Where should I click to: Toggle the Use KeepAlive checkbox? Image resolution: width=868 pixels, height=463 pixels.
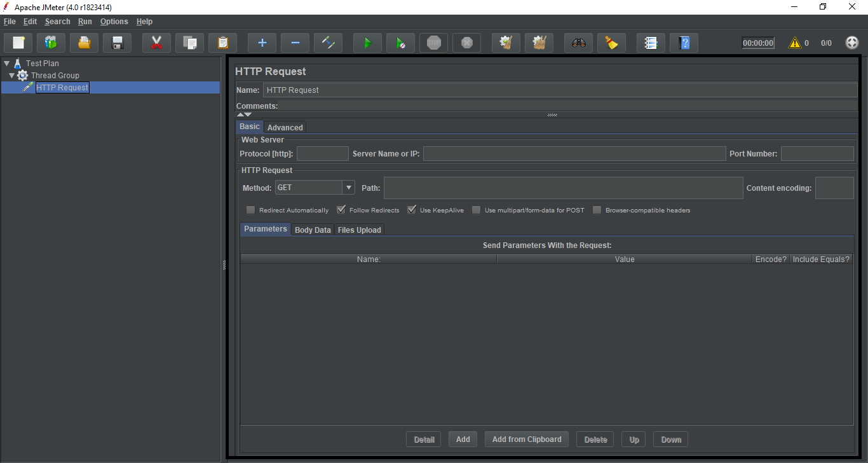point(412,210)
